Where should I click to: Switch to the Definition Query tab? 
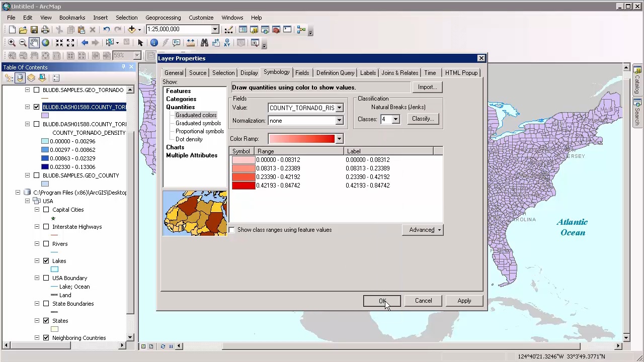pyautogui.click(x=335, y=73)
